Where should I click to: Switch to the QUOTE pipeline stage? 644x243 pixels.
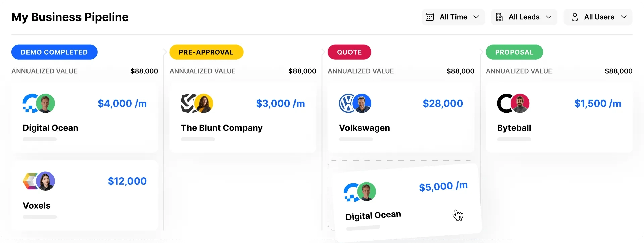point(349,52)
